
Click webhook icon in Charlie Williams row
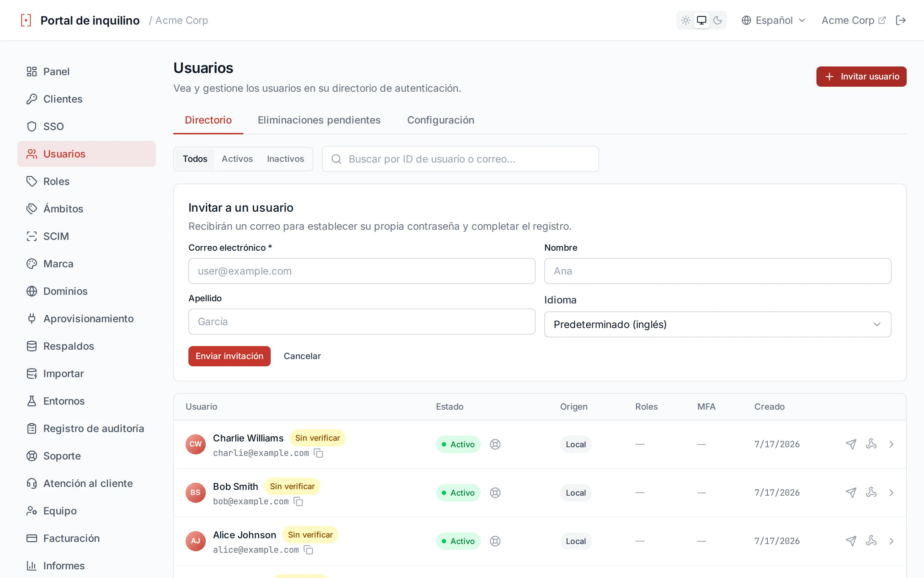point(871,444)
